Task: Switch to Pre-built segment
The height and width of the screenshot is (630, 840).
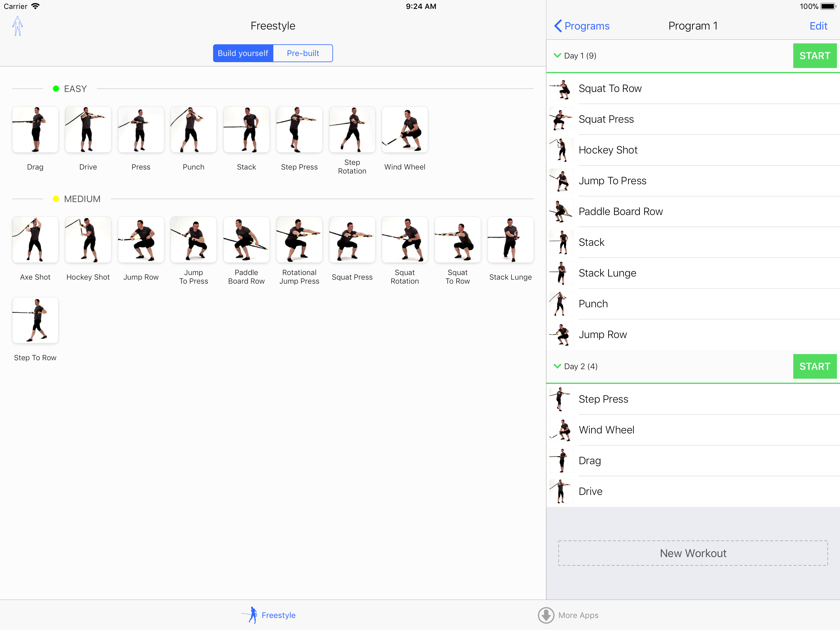Action: pyautogui.click(x=303, y=53)
